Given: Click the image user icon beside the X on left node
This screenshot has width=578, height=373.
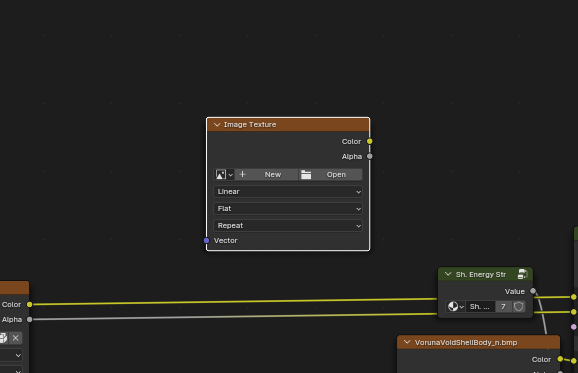Looking at the screenshot, I should (x=3, y=338).
